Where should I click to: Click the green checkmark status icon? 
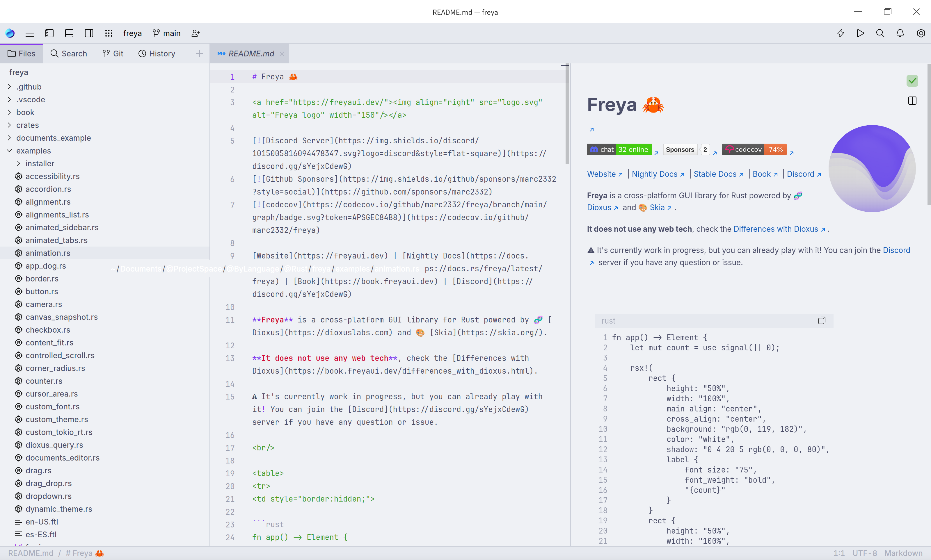pos(912,80)
